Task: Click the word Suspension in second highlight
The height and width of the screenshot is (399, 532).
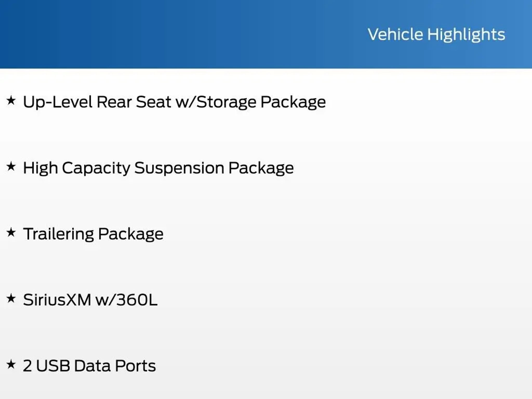Action: (179, 168)
